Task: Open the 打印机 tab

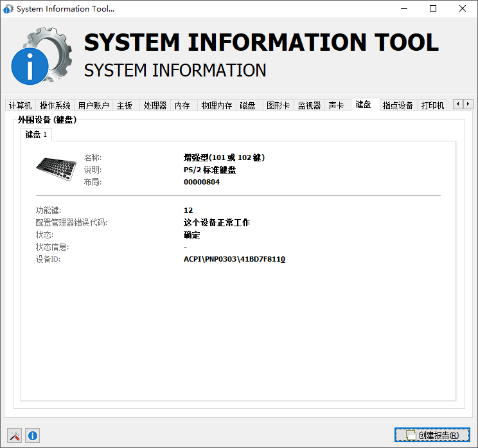Action: pyautogui.click(x=432, y=105)
